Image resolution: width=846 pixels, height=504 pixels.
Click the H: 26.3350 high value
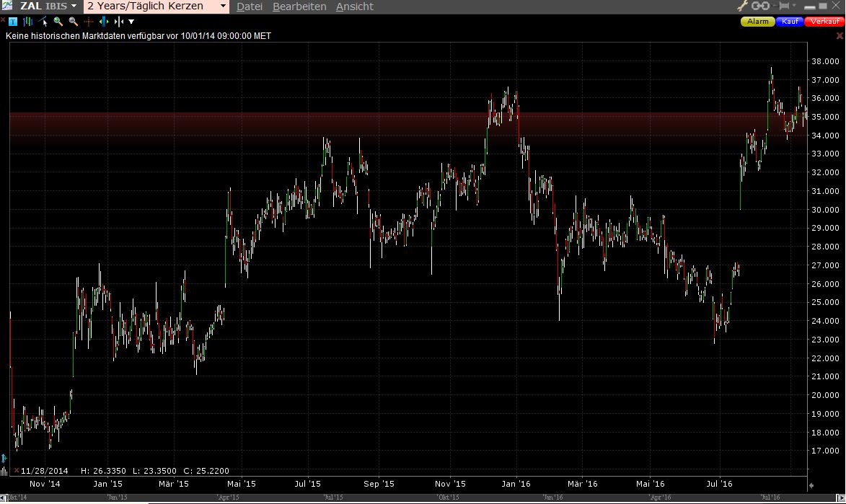pyautogui.click(x=103, y=471)
